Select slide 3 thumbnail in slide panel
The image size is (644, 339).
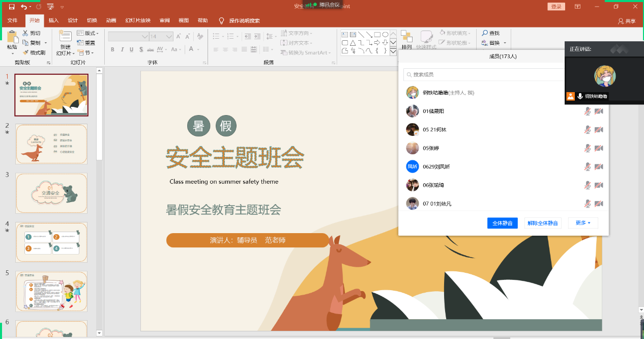pos(51,193)
